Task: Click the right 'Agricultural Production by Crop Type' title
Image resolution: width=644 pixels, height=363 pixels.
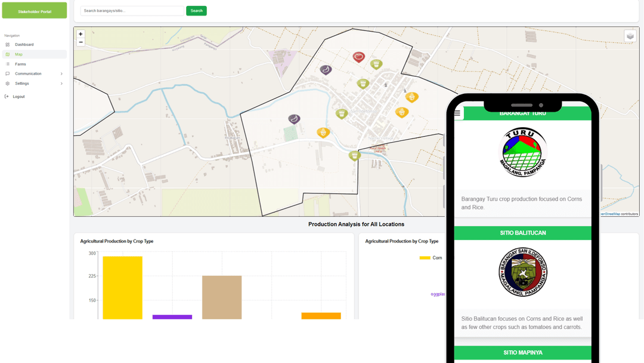Action: pyautogui.click(x=402, y=241)
